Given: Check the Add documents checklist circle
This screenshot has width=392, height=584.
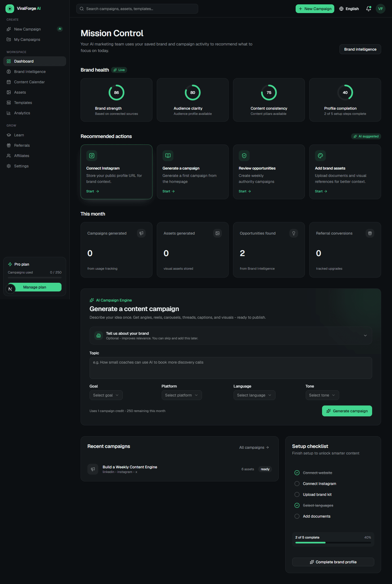Looking at the screenshot, I should coord(297,516).
